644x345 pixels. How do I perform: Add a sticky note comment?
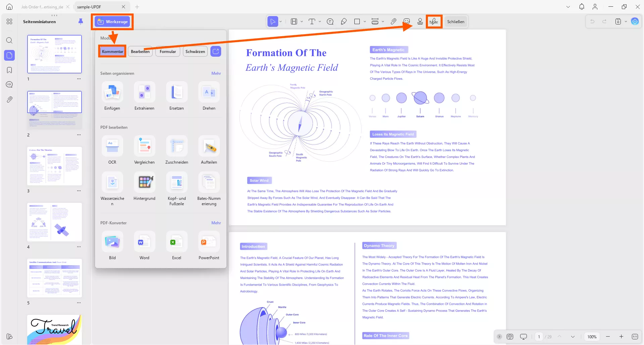330,22
